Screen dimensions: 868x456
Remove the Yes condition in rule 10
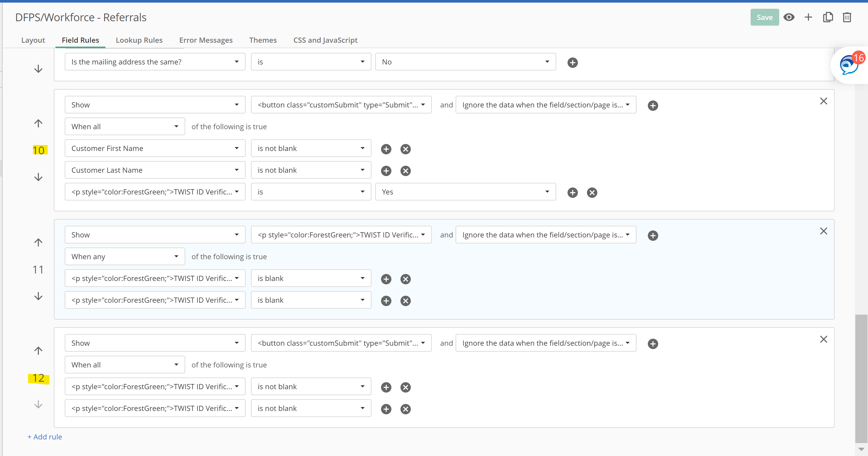pos(592,192)
